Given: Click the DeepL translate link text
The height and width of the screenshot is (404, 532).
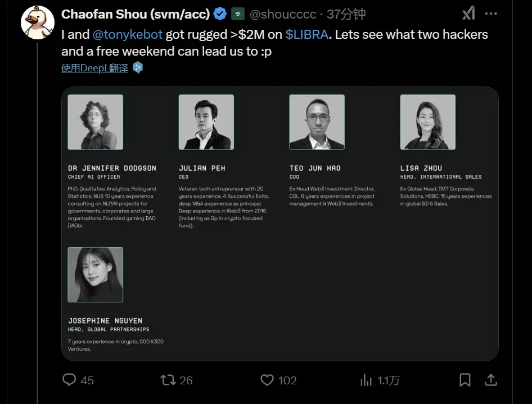Looking at the screenshot, I should pos(94,68).
